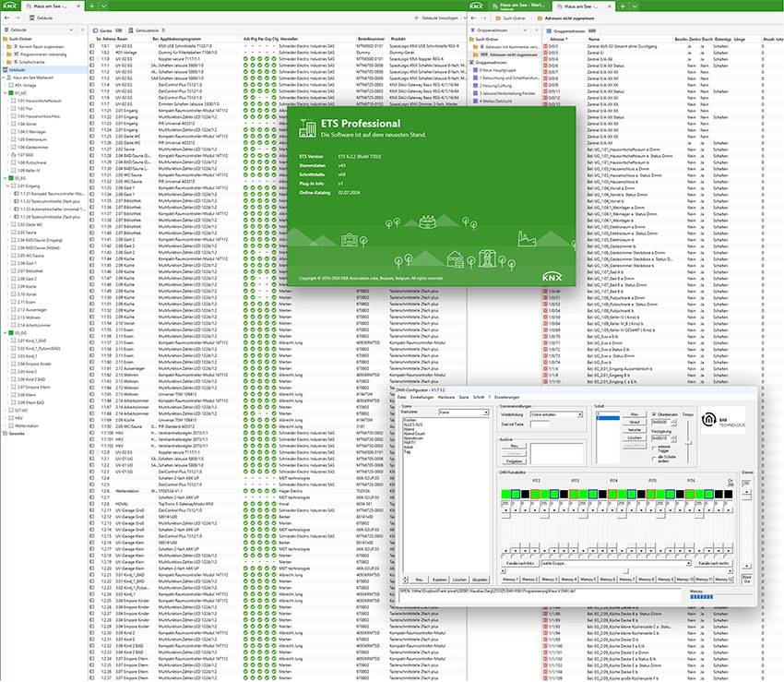Click the KNX logo in right ETS window

[x=476, y=6]
